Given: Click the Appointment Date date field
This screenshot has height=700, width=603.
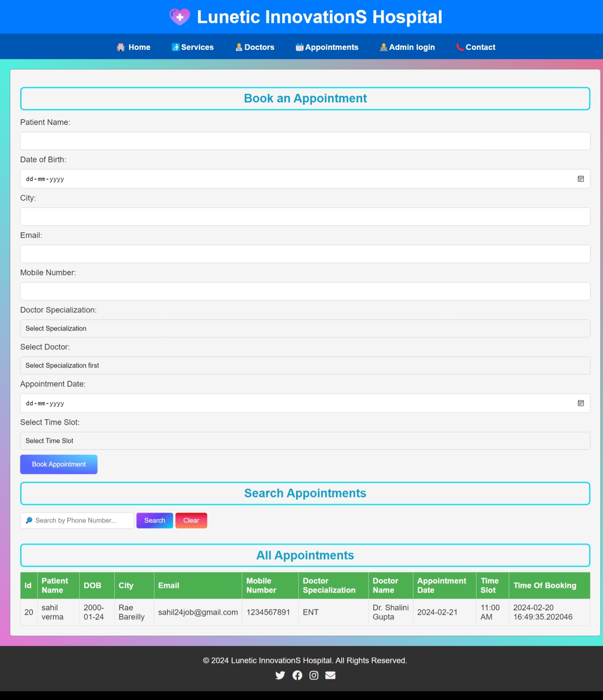Looking at the screenshot, I should click(x=305, y=403).
